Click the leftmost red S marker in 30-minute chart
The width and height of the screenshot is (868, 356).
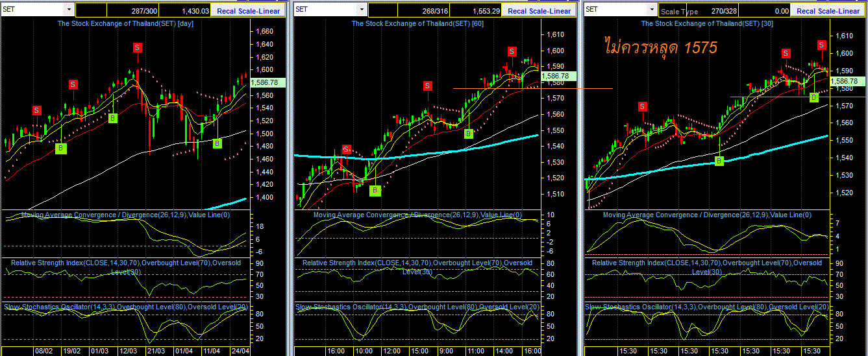click(642, 106)
